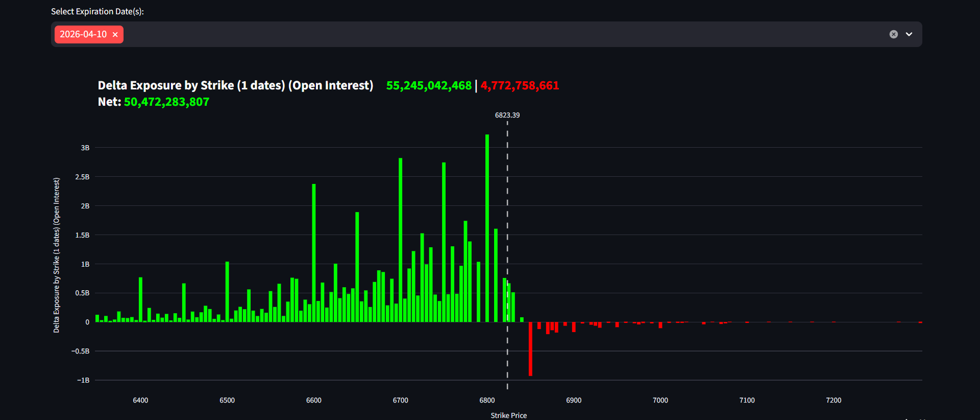The width and height of the screenshot is (980, 420).
Task: Click the 7000 x-axis tick label
Action: click(660, 400)
